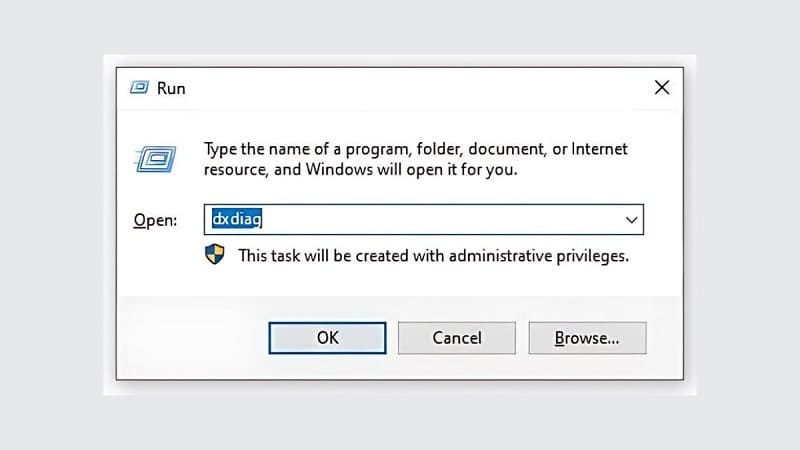Open the Browse... file picker
Image resolution: width=800 pixels, height=450 pixels.
[587, 338]
